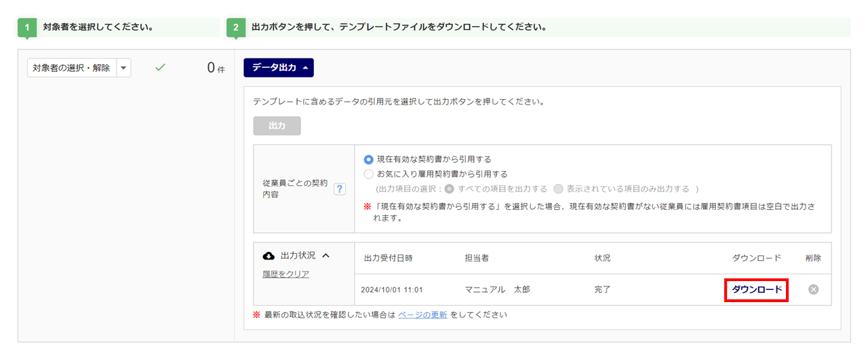Select 現在有効な契約書から引用する radio option
The height and width of the screenshot is (349, 868).
coord(368,160)
